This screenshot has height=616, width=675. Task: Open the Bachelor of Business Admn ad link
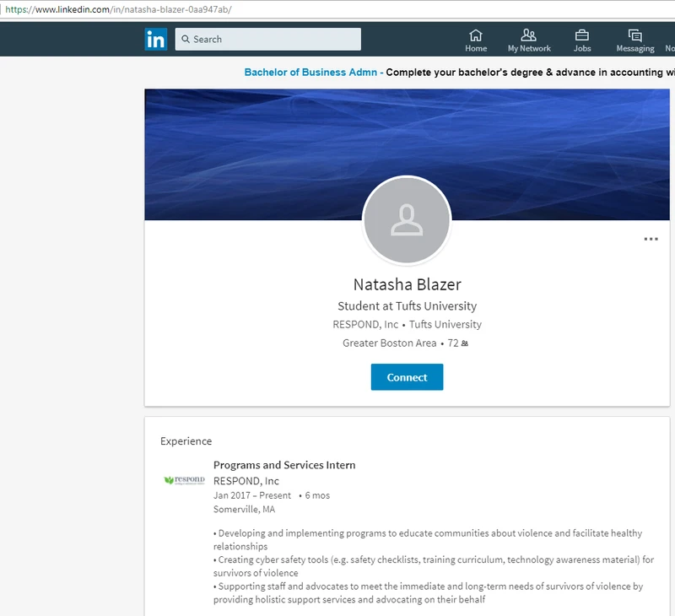pos(310,73)
